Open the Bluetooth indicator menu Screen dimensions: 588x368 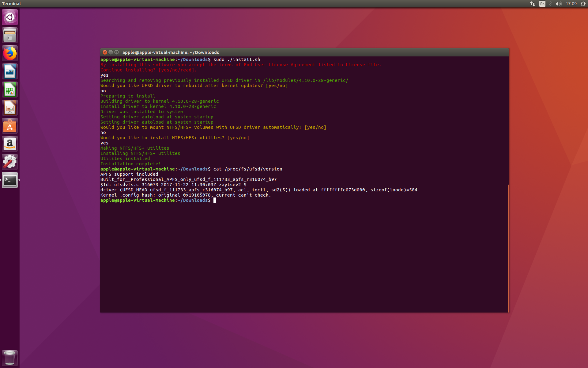tap(550, 4)
